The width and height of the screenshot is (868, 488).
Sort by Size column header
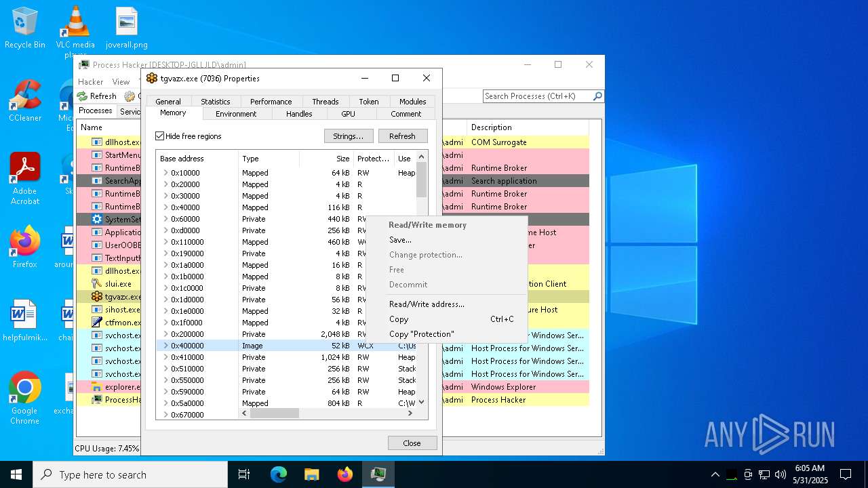coord(327,159)
